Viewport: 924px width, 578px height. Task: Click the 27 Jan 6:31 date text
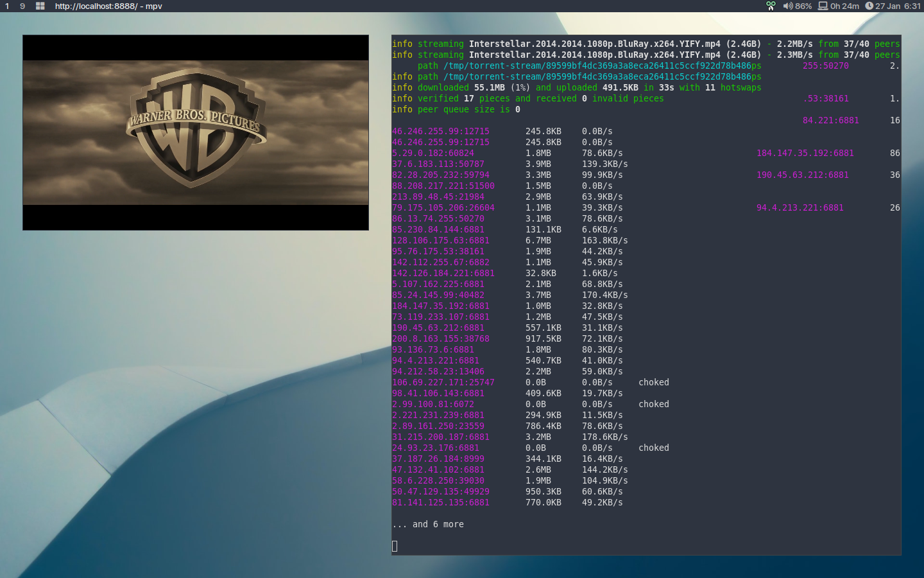pos(898,6)
